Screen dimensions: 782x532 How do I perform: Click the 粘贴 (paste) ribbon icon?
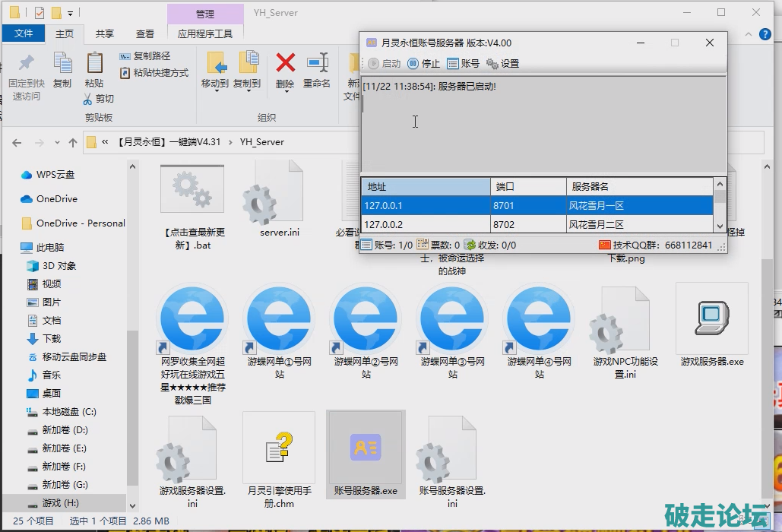(x=94, y=64)
